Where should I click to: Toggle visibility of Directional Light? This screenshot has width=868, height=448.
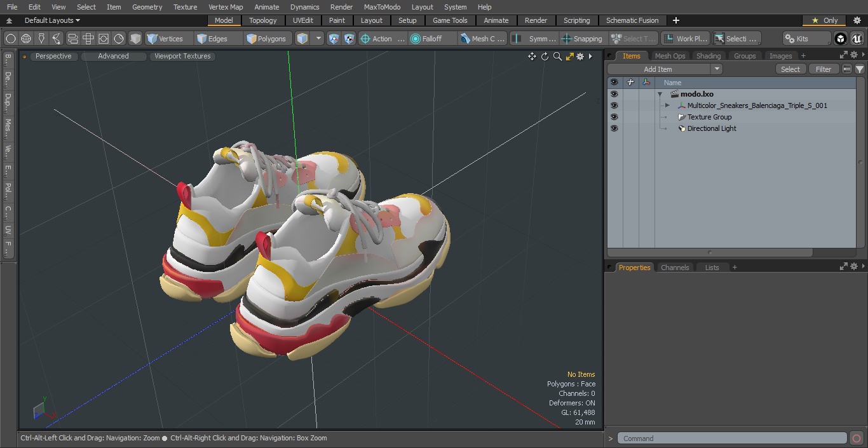pyautogui.click(x=614, y=128)
